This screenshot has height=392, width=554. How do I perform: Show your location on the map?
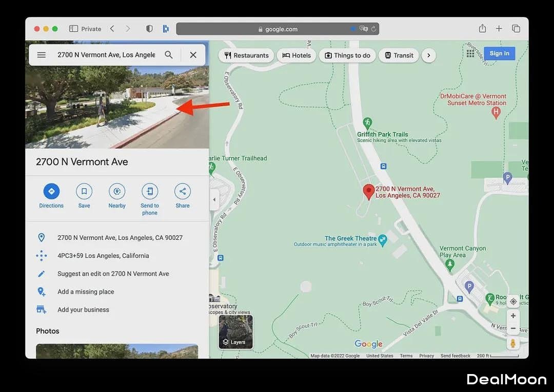(513, 301)
